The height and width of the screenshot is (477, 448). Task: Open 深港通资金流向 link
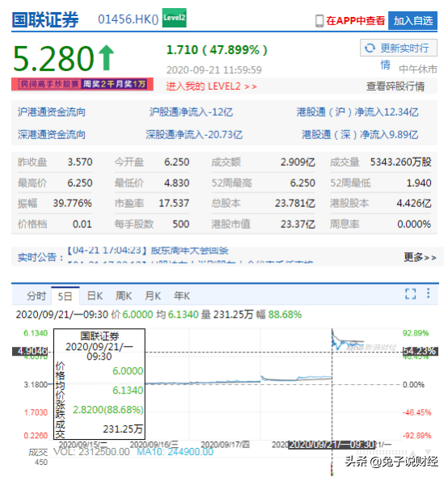pos(52,134)
